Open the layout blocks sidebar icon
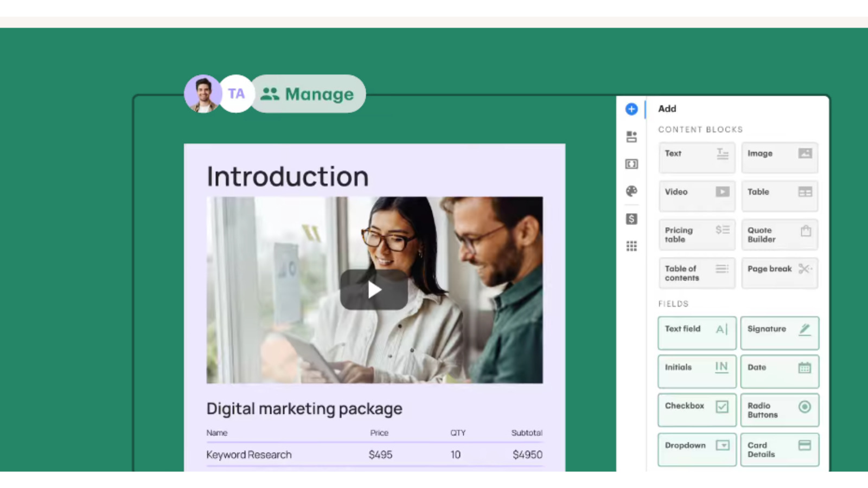Viewport: 868px width, 488px height. tap(631, 137)
